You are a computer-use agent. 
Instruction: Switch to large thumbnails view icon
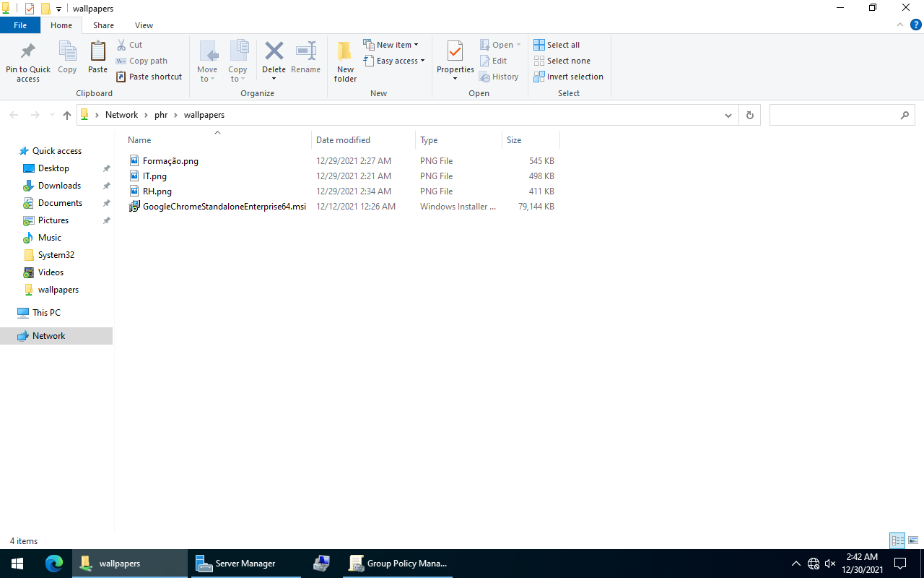coord(913,540)
